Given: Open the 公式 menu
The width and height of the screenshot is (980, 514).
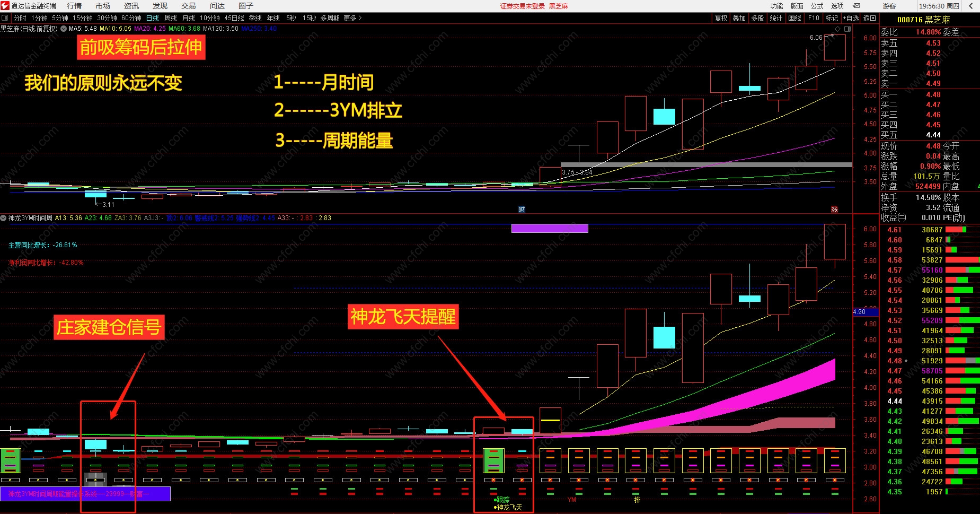Looking at the screenshot, I should [x=817, y=6].
